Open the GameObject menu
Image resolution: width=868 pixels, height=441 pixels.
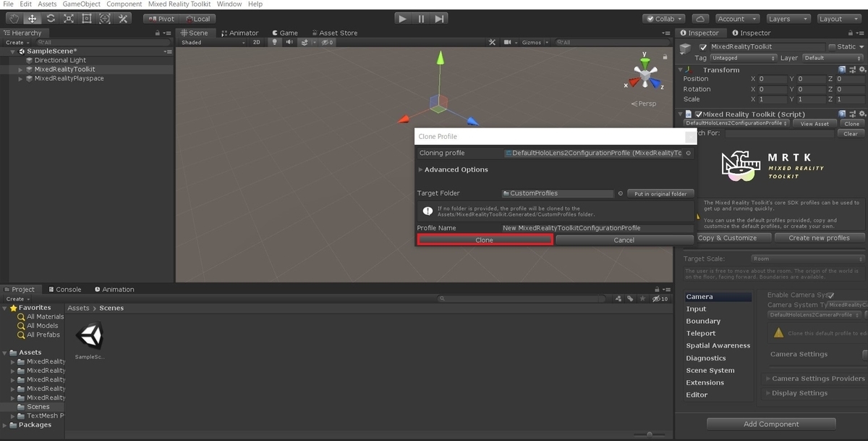coord(81,4)
